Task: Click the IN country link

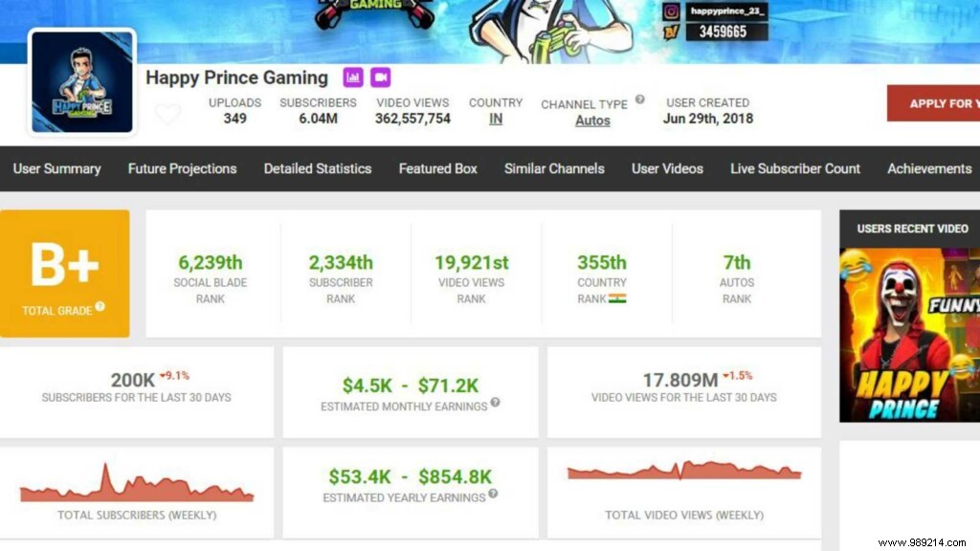Action: pyautogui.click(x=495, y=121)
